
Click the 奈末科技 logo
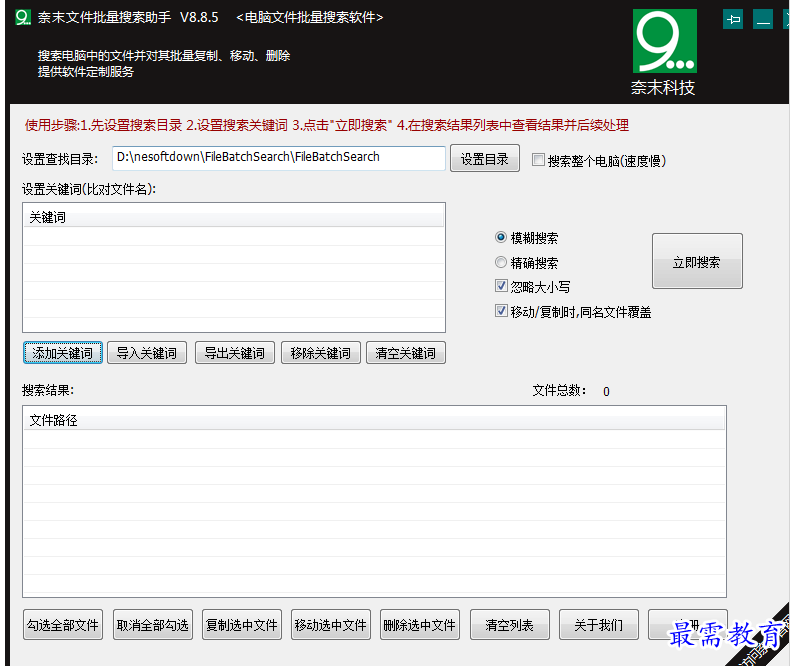coord(665,52)
